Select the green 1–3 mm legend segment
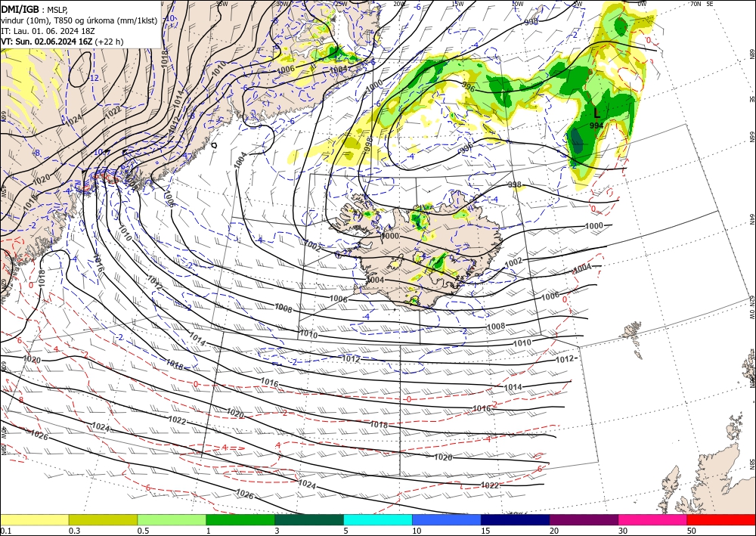Viewport: 756px width, 536px height. (x=240, y=519)
